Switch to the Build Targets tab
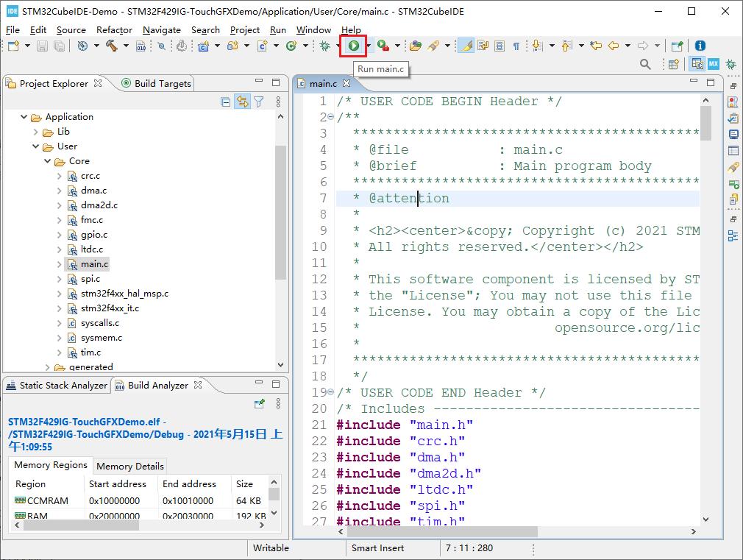The image size is (743, 560). [162, 83]
